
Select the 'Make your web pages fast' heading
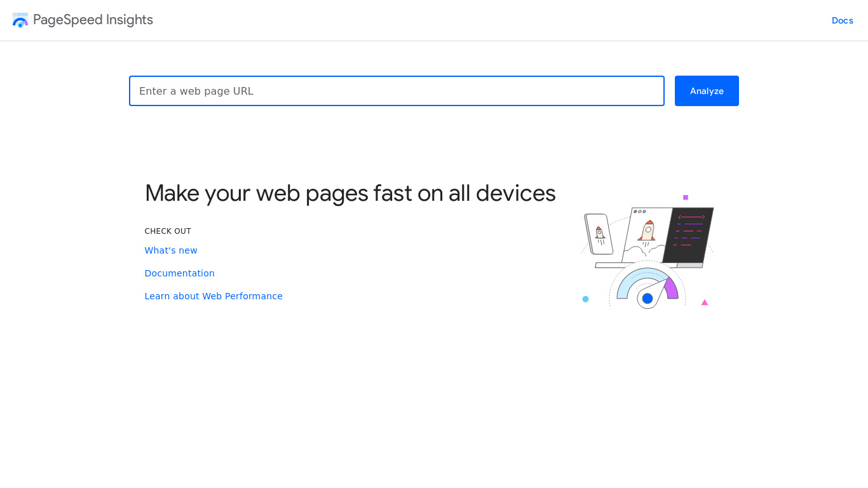[x=350, y=193]
